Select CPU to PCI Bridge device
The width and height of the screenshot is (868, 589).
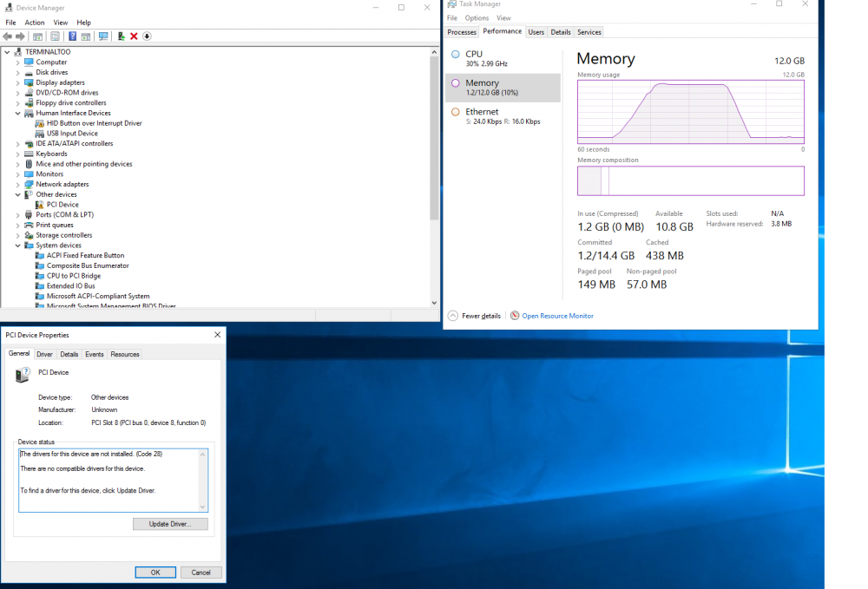tap(74, 276)
